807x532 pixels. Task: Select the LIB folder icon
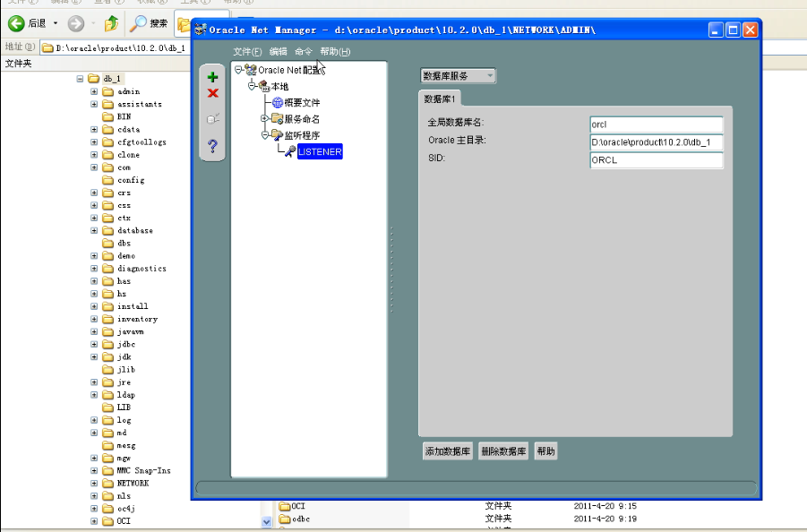point(107,407)
